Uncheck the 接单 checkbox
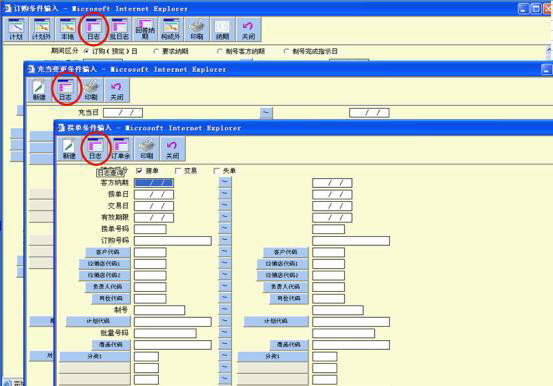This screenshot has height=386, width=553. pos(139,171)
